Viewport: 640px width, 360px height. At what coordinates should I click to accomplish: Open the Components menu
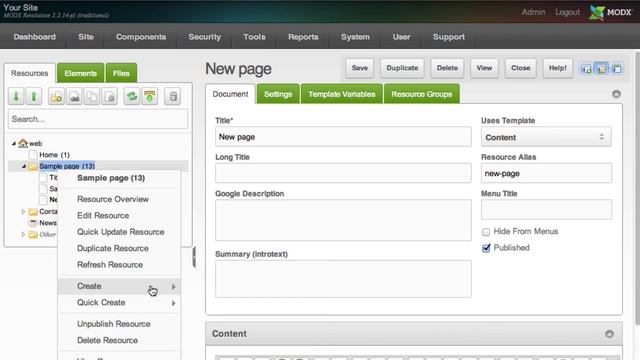tap(141, 37)
